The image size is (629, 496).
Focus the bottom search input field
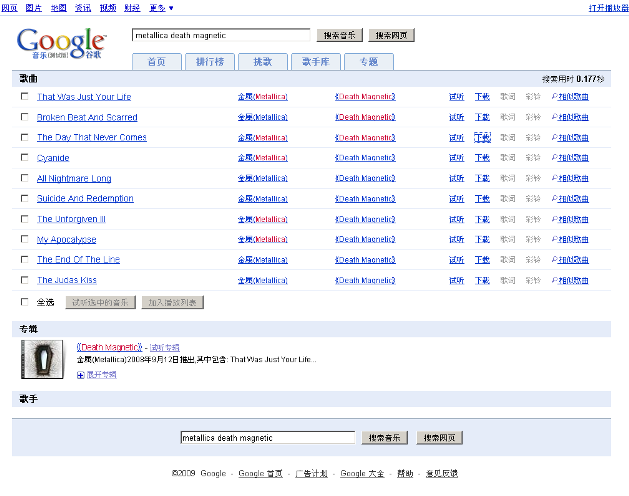pyautogui.click(x=268, y=438)
